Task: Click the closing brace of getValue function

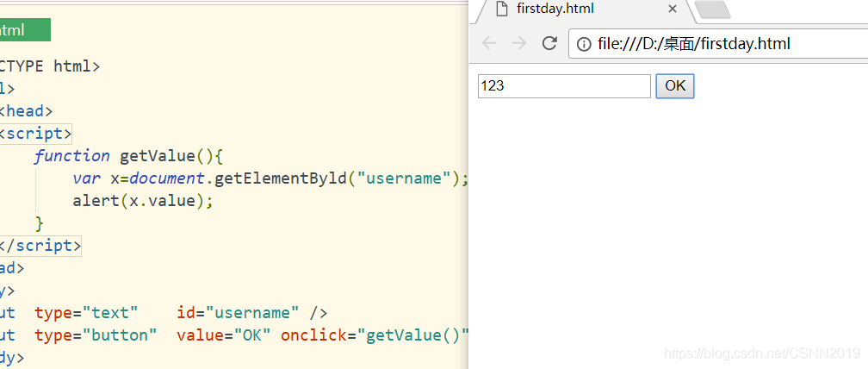Action: tap(40, 223)
